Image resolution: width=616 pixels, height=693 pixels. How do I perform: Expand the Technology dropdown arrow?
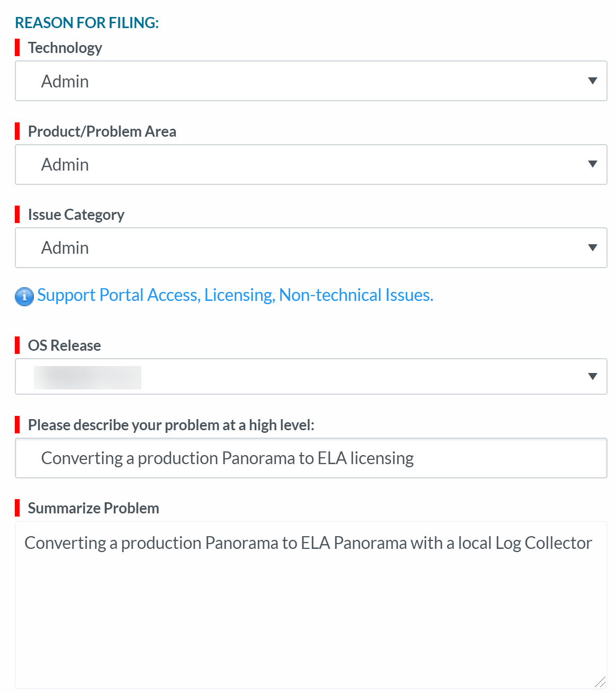coord(593,81)
